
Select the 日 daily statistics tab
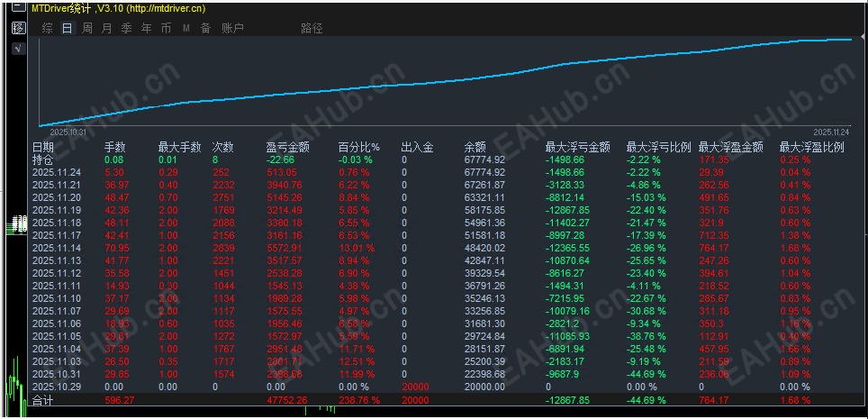click(67, 28)
